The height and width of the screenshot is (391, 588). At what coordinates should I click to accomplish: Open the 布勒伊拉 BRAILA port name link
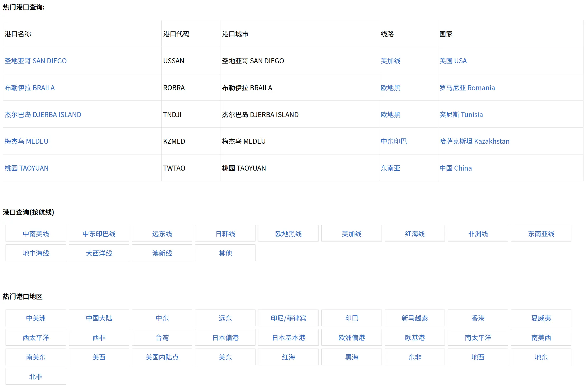[x=30, y=88]
